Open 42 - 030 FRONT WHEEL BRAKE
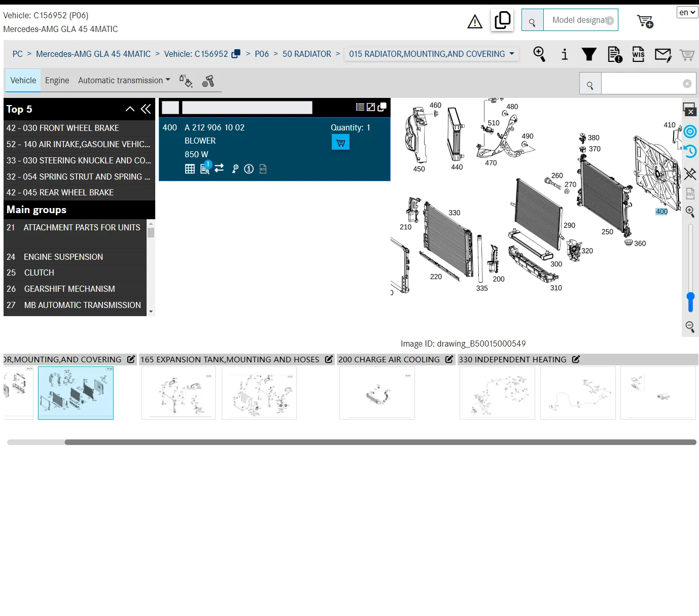 pyautogui.click(x=79, y=128)
